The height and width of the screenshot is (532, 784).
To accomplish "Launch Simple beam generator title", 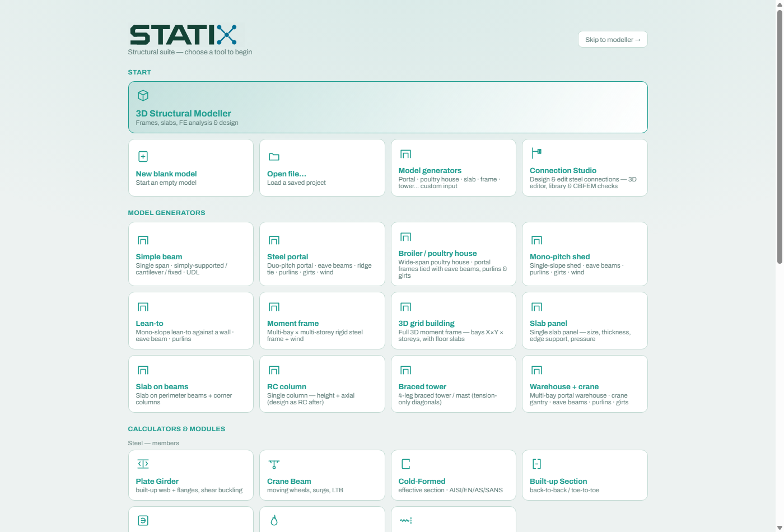I will (159, 256).
